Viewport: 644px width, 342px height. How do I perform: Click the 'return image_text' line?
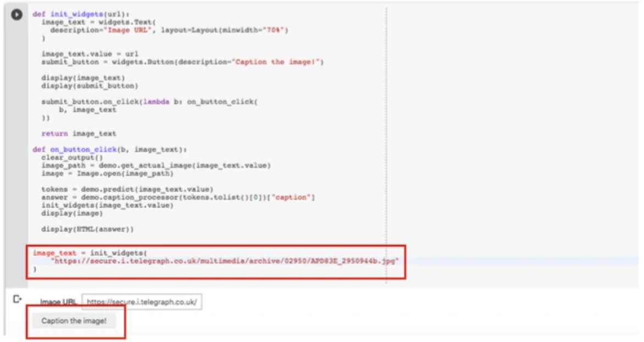coord(79,134)
